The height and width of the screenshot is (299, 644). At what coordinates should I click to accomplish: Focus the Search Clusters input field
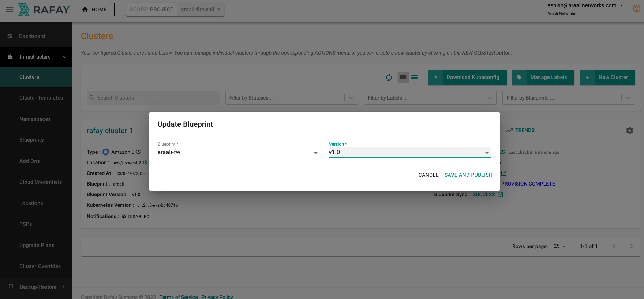[x=153, y=98]
